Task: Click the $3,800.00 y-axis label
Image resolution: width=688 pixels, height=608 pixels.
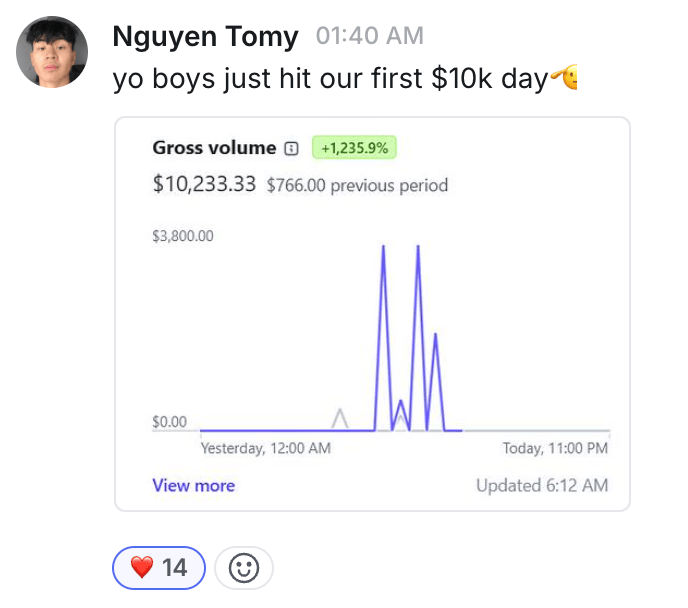Action: click(x=183, y=236)
